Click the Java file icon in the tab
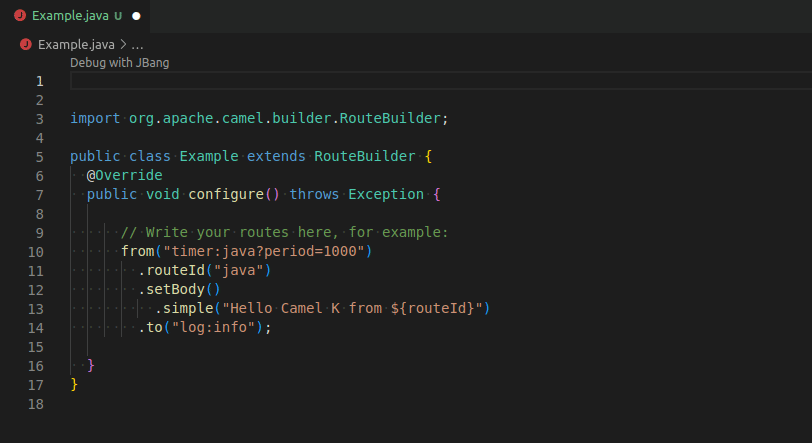Viewport: 812px width, 443px height. 19,16
